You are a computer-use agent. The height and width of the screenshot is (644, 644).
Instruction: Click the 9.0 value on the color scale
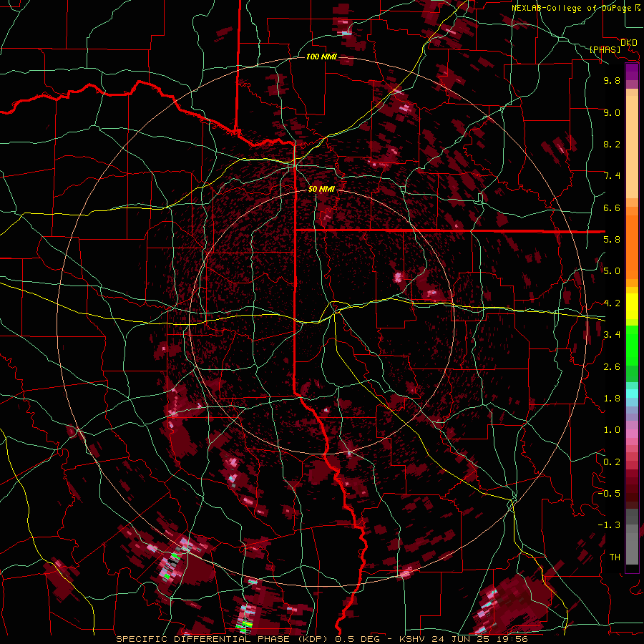[612, 112]
